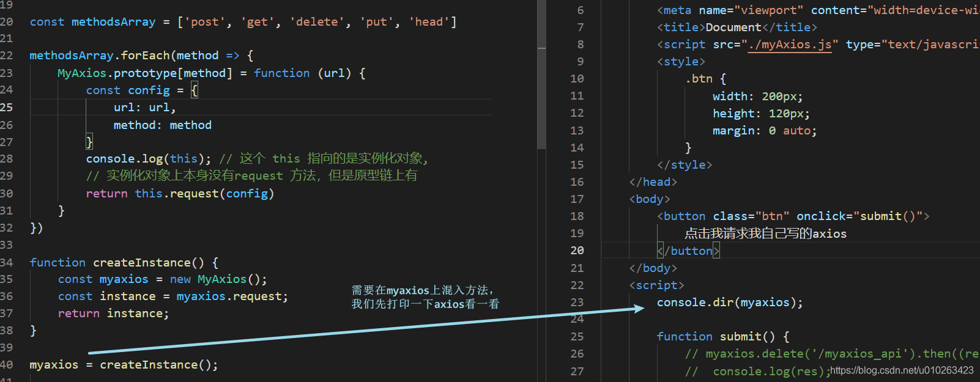Select active line number 25 in the JS pane
980x382 pixels.
(x=6, y=108)
